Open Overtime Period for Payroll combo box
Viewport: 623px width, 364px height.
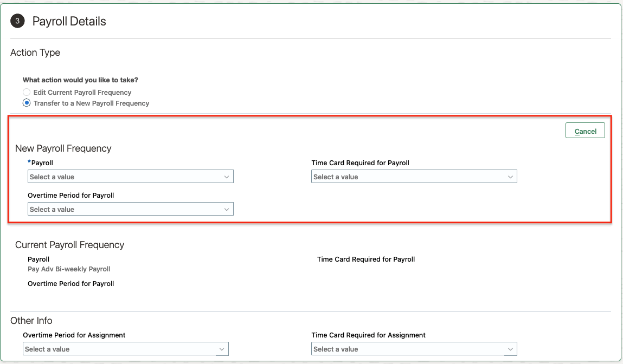125,210
